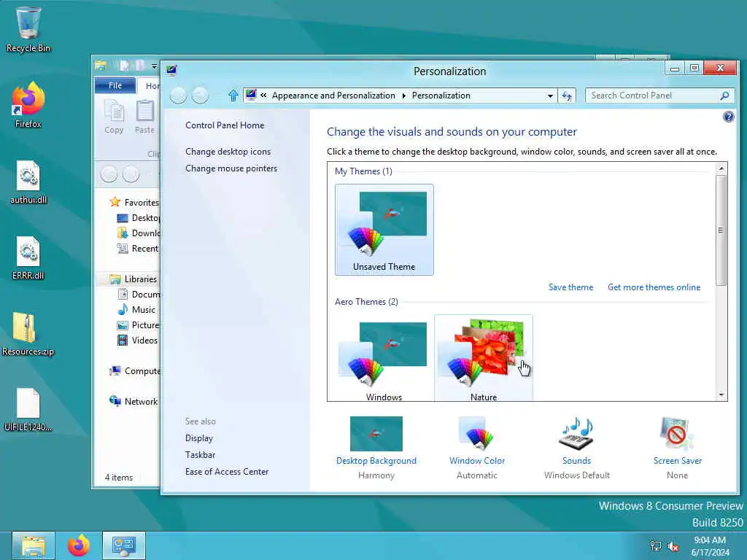
Task: Click the muted volume tray icon
Action: 673,546
